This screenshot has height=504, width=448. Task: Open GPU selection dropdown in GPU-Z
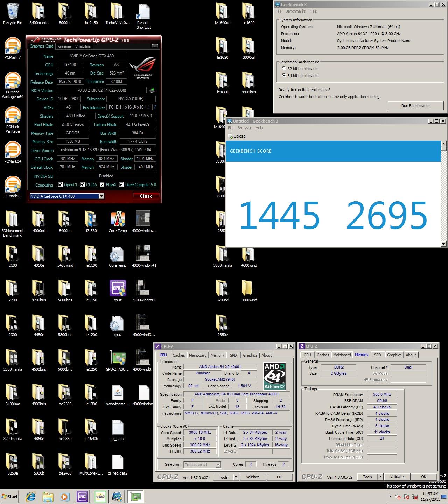(x=101, y=196)
